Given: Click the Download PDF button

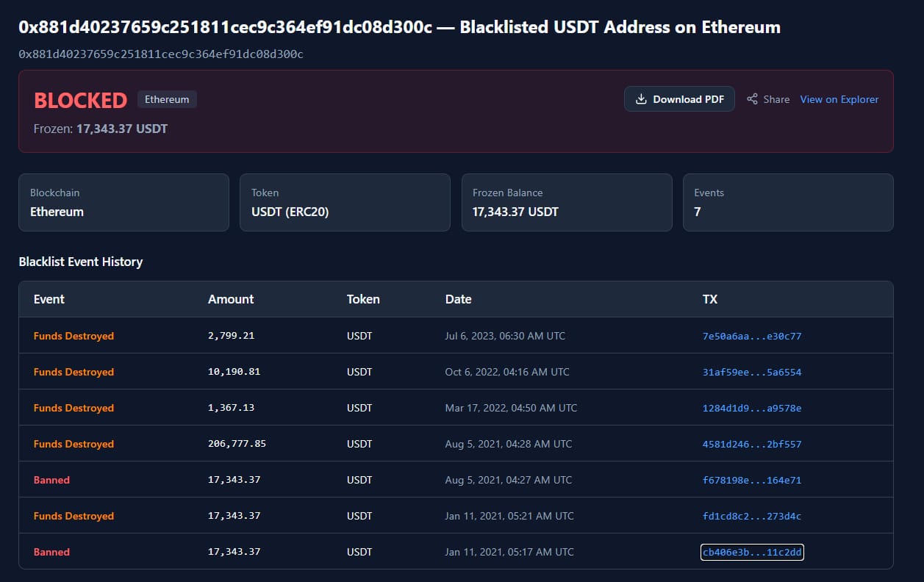Looking at the screenshot, I should (679, 99).
